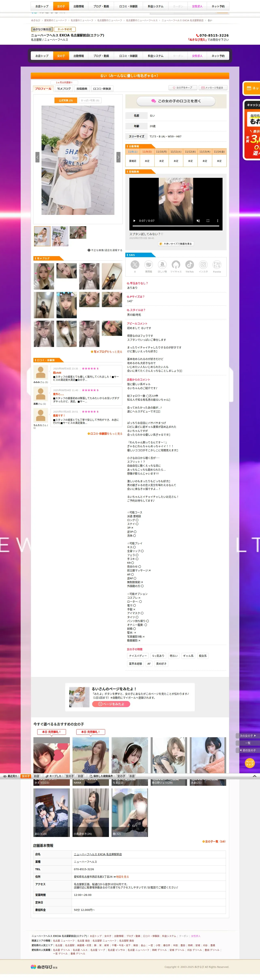The width and height of the screenshot is (260, 980).
Task: Click the 最近見た eye icon
Action: (x=5, y=776)
